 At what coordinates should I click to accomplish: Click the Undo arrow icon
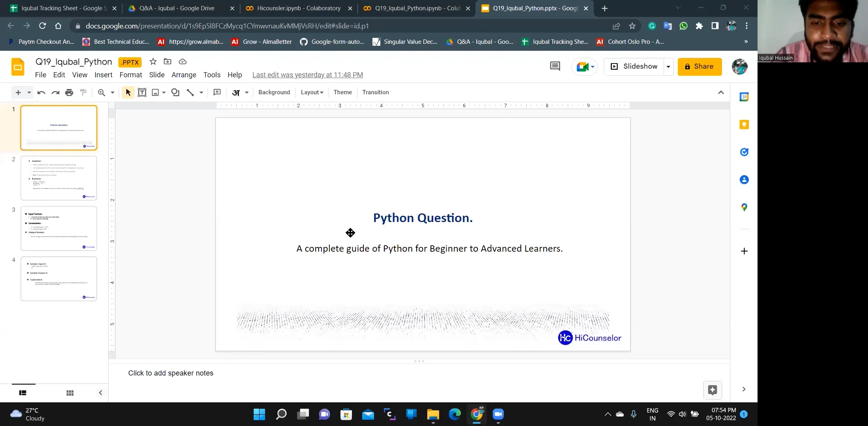[x=41, y=92]
